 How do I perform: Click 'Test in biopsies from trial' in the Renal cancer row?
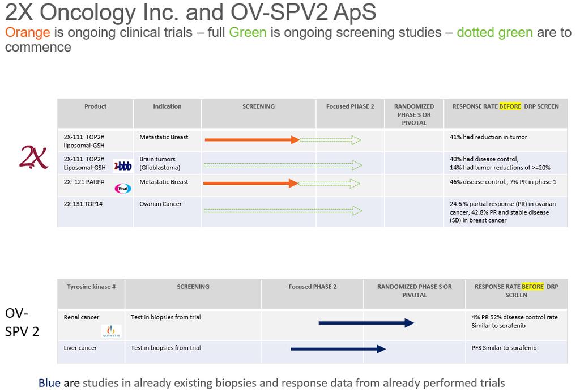click(x=166, y=317)
